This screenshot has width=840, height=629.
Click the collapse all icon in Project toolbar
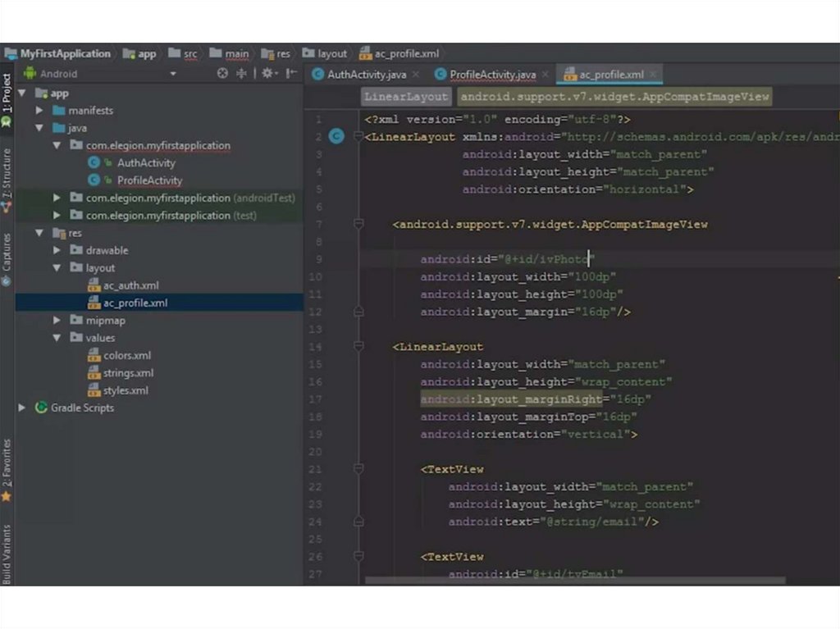[x=242, y=74]
